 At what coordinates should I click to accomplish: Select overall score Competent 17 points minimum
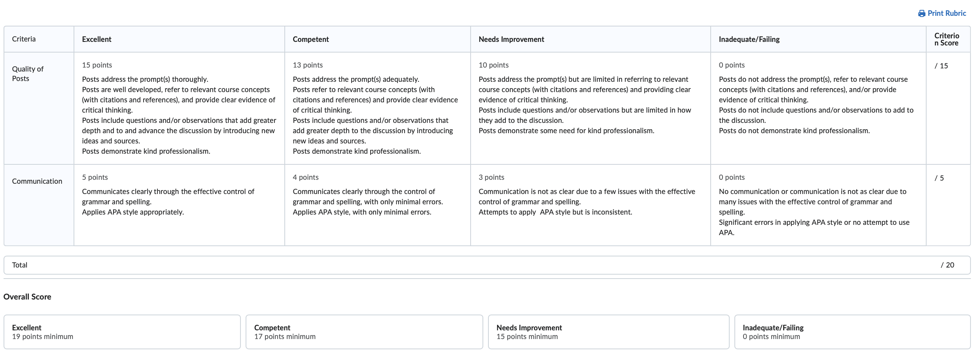coord(364,332)
